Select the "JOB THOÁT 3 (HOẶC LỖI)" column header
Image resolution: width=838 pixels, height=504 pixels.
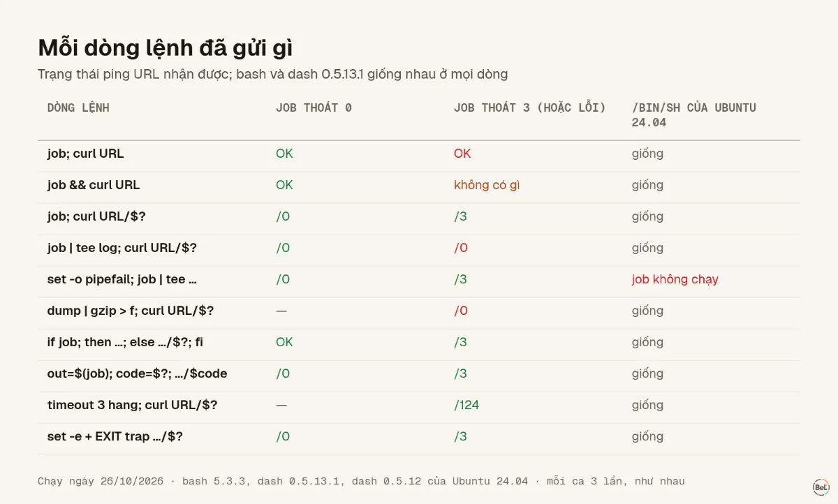[x=529, y=108]
